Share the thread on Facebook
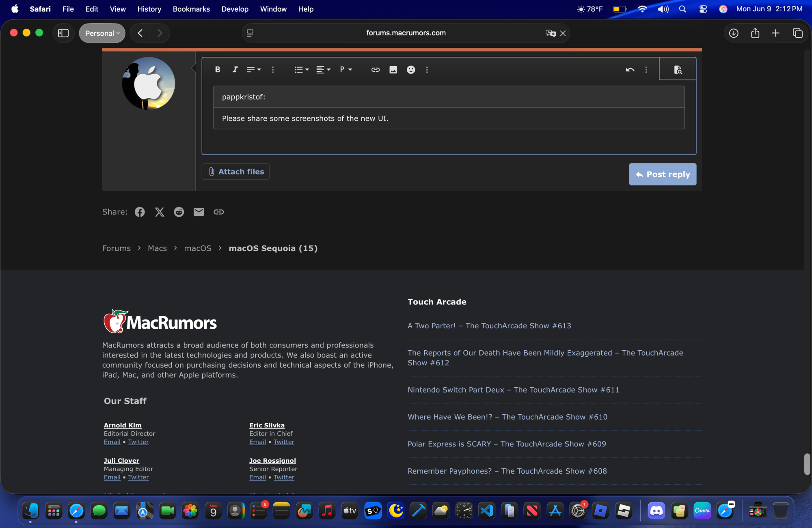 [140, 211]
